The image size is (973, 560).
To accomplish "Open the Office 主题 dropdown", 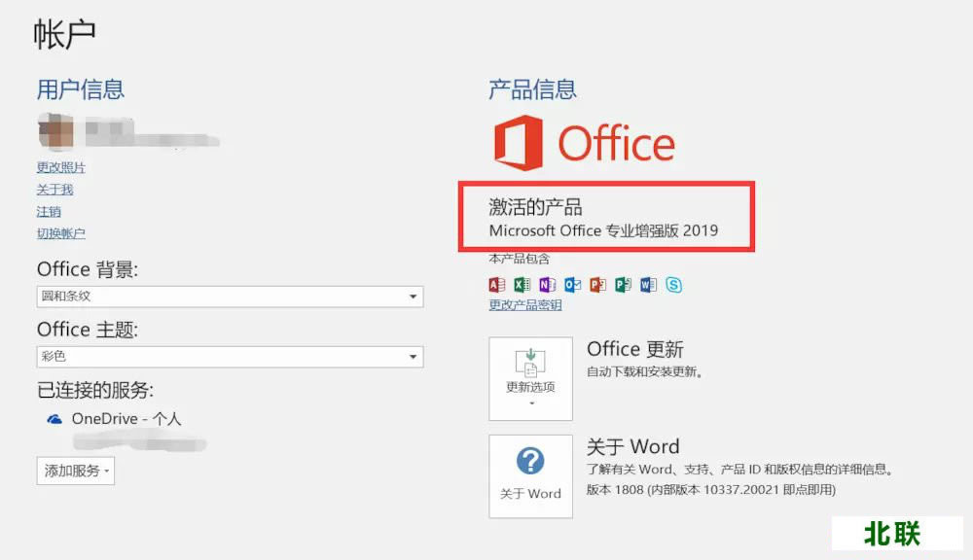I will point(230,357).
